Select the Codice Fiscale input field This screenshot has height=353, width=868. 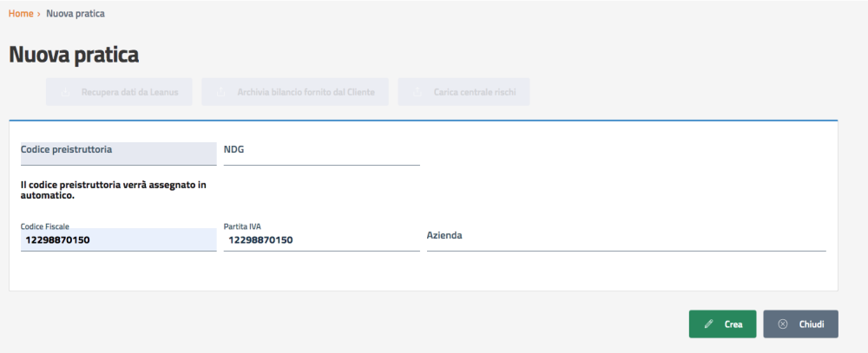(x=118, y=239)
